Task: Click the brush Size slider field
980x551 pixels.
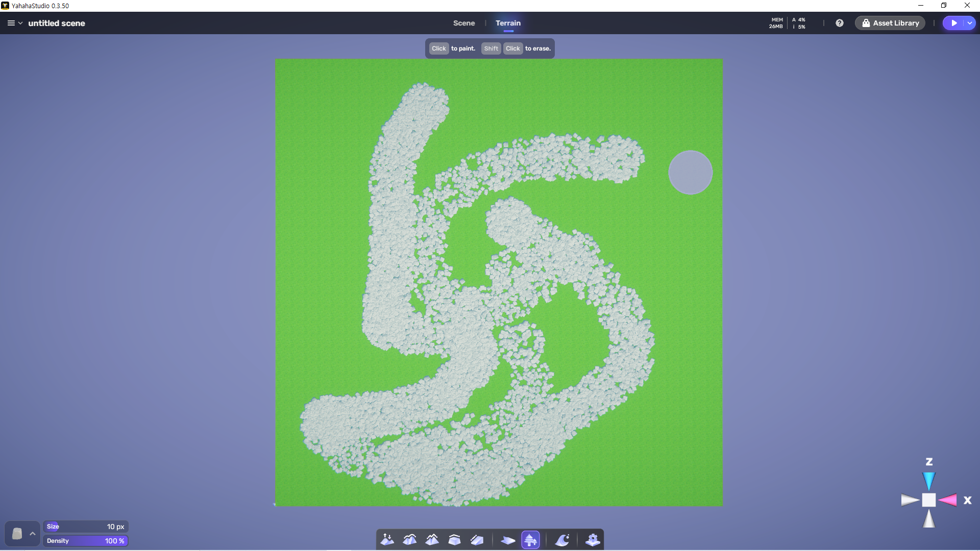Action: click(85, 527)
